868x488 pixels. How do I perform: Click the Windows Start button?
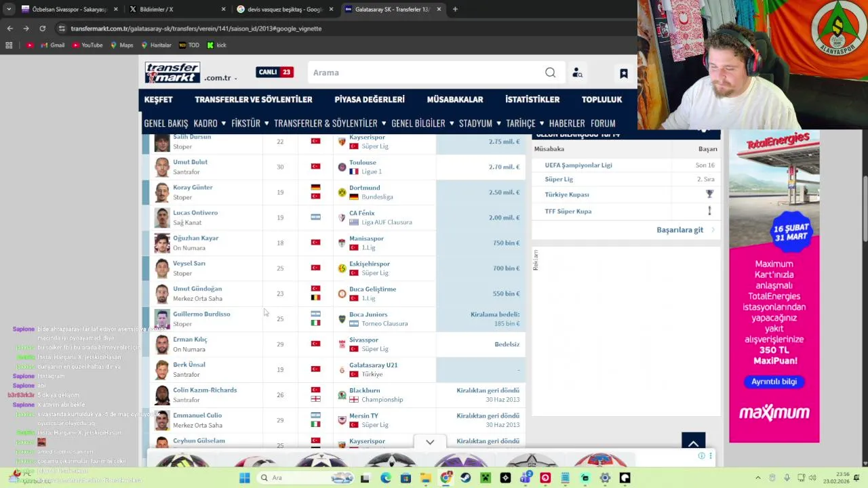(245, 478)
